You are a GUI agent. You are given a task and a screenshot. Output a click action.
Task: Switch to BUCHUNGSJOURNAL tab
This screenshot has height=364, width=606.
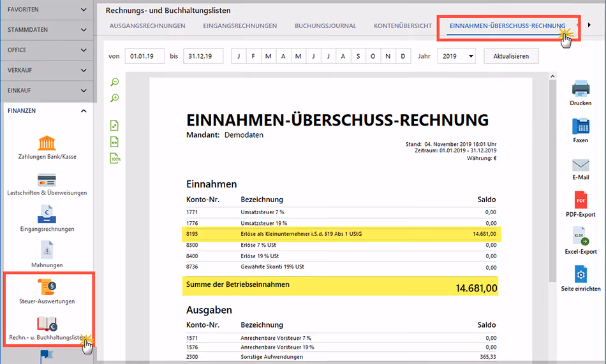click(x=325, y=26)
